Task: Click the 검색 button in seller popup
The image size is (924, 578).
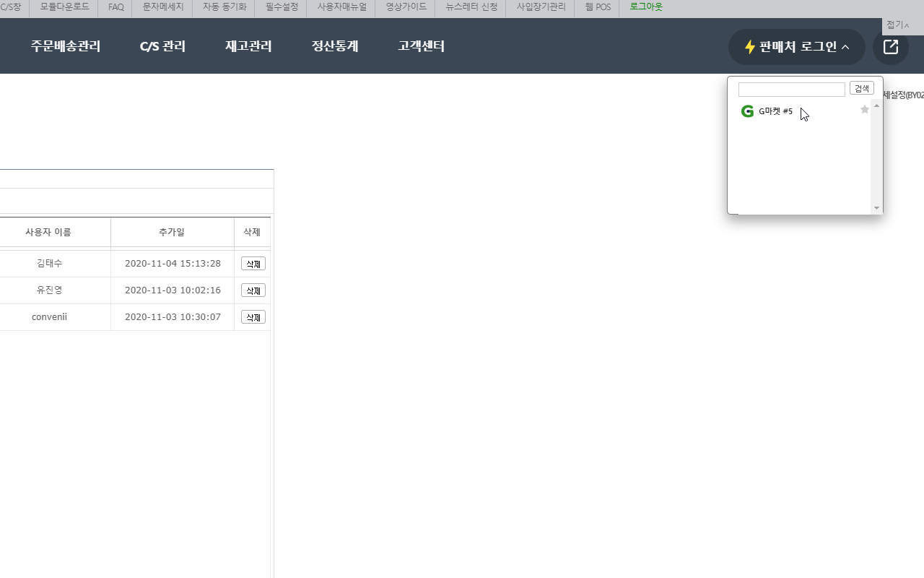Action: (x=862, y=88)
